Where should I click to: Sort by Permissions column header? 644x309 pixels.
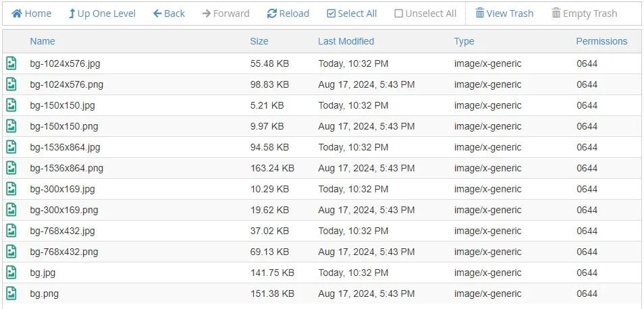[601, 41]
